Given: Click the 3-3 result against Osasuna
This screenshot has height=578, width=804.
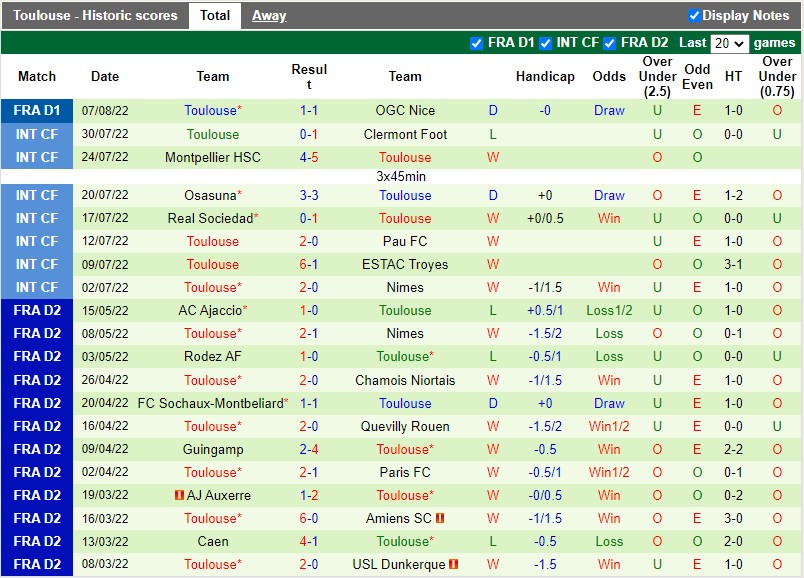Looking at the screenshot, I should click(x=309, y=195).
